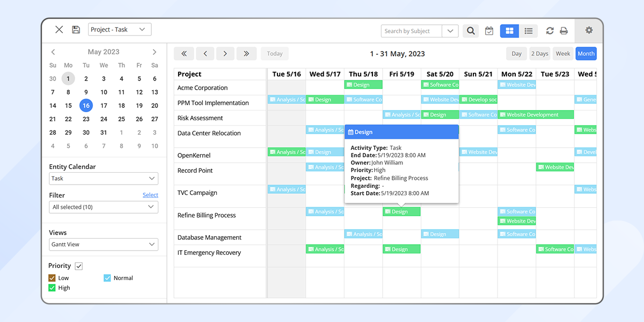Click the magnifier search button
This screenshot has width=644, height=322.
(x=471, y=31)
